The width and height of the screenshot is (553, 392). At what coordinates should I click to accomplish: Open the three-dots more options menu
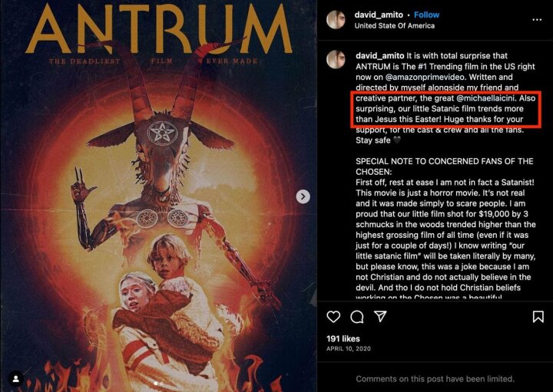click(537, 20)
